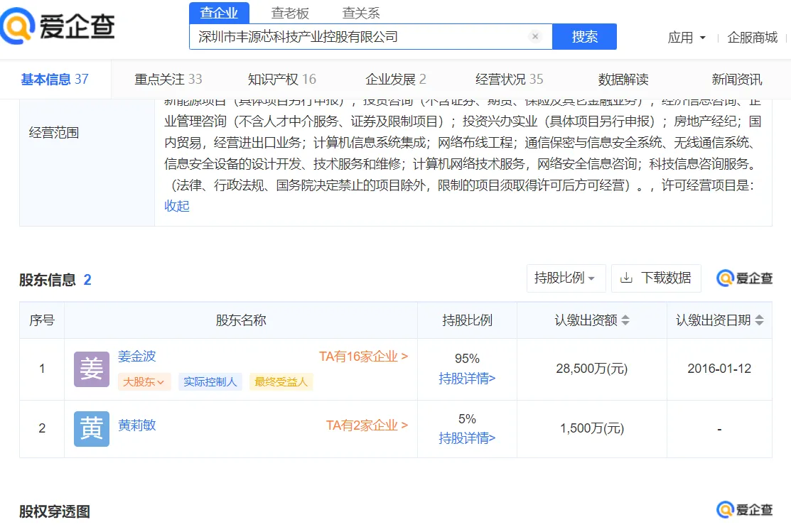Click the 搜索 button

click(584, 37)
